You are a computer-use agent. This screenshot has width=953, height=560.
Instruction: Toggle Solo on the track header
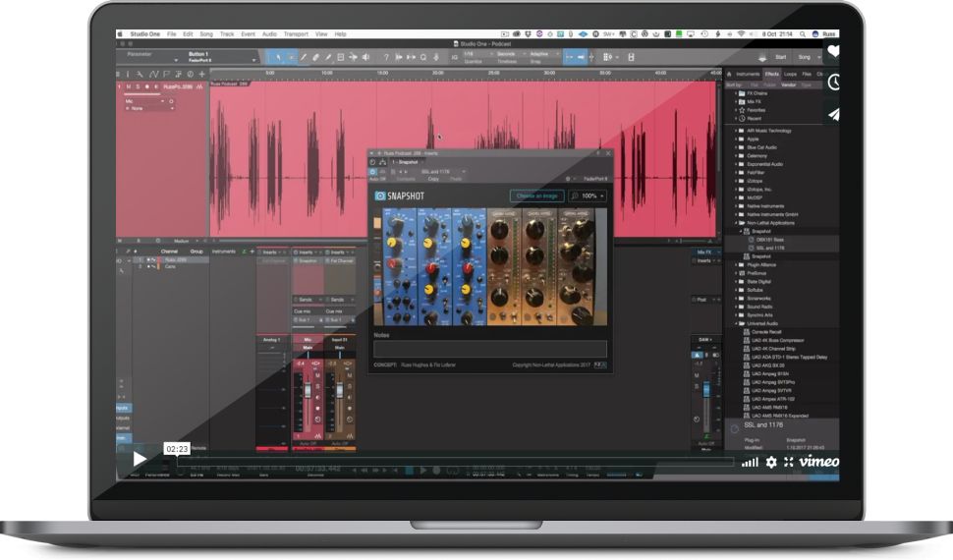tap(138, 87)
